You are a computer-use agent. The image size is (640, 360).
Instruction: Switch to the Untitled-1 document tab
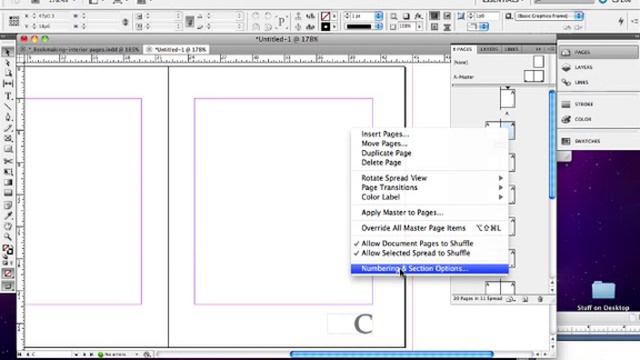[x=177, y=49]
